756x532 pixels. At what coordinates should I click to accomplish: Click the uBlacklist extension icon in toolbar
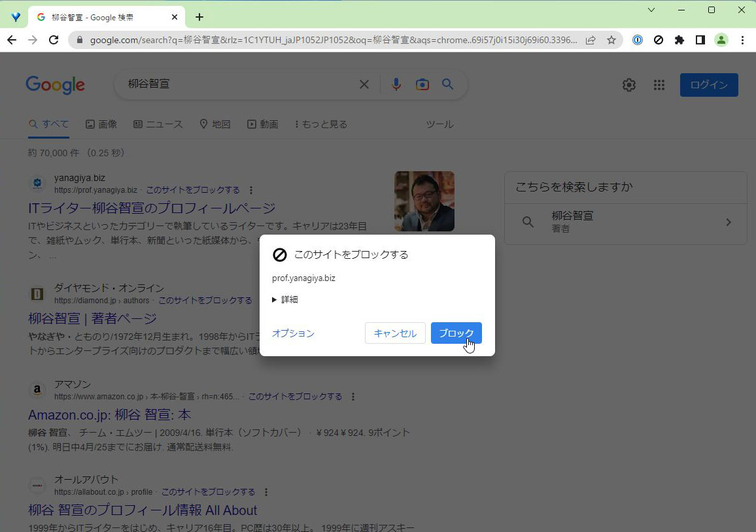click(659, 40)
